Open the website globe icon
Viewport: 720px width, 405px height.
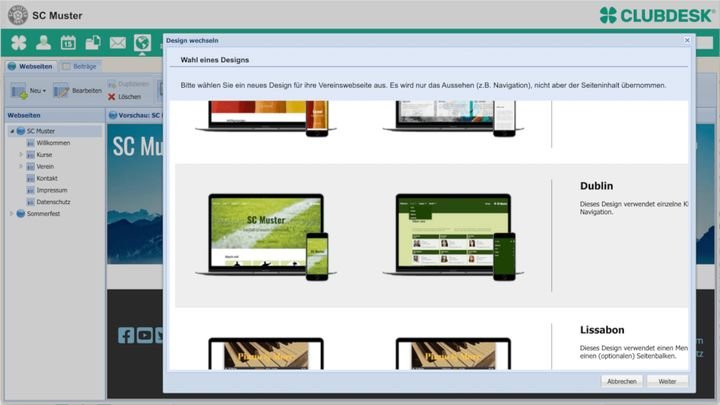pyautogui.click(x=142, y=43)
